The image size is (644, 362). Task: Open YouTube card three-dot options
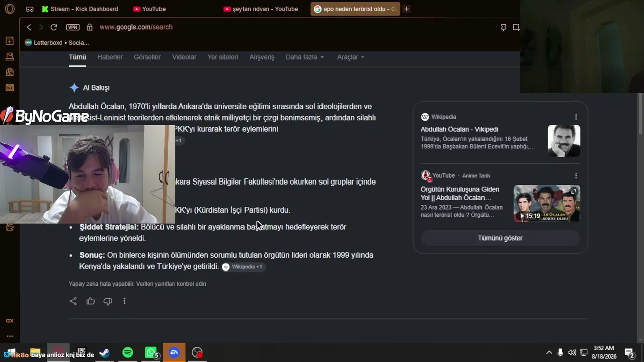pyautogui.click(x=576, y=176)
